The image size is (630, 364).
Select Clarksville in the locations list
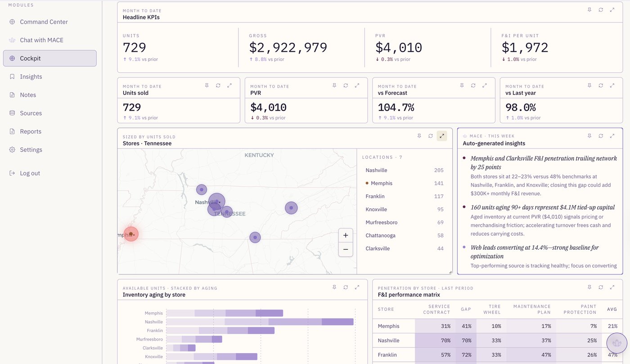coord(405,248)
